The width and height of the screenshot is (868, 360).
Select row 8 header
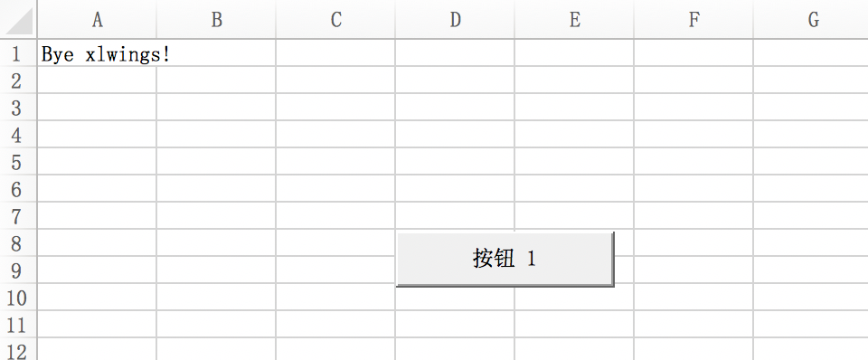point(18,242)
